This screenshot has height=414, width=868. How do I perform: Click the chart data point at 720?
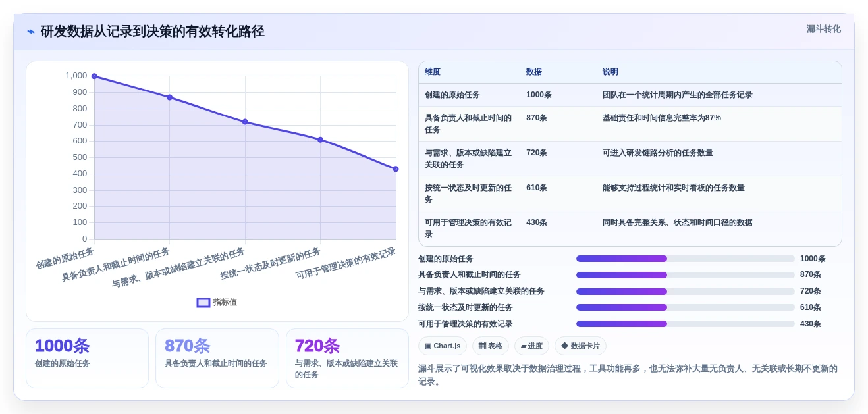(x=245, y=122)
